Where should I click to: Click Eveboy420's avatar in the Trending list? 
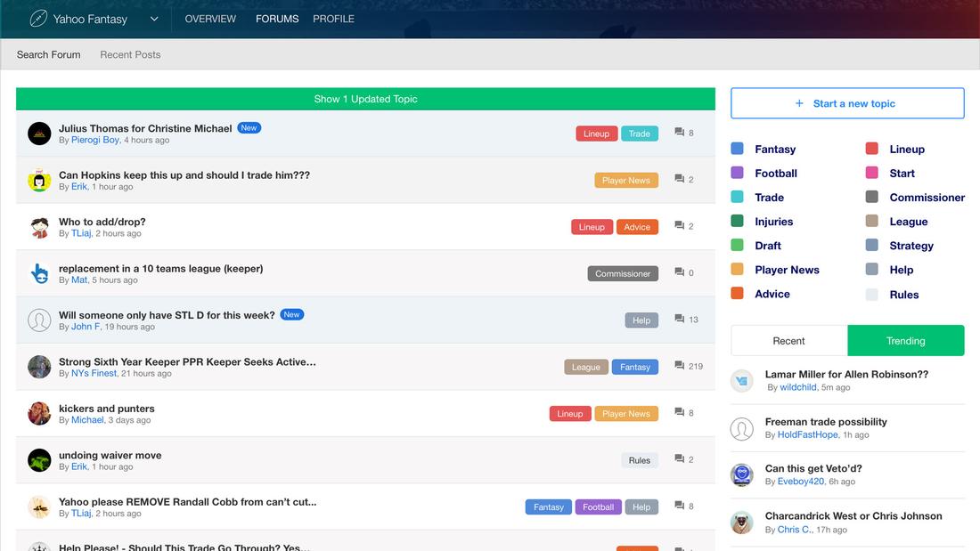click(742, 474)
